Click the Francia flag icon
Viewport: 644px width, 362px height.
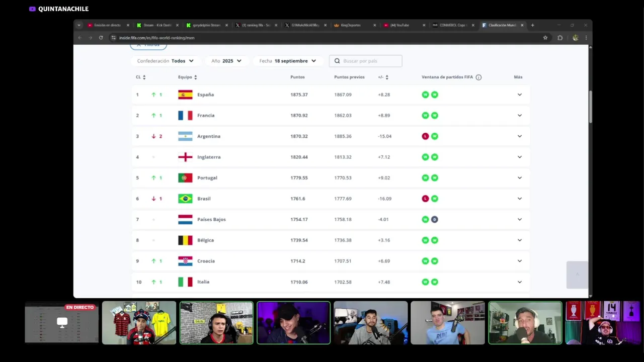tap(185, 115)
